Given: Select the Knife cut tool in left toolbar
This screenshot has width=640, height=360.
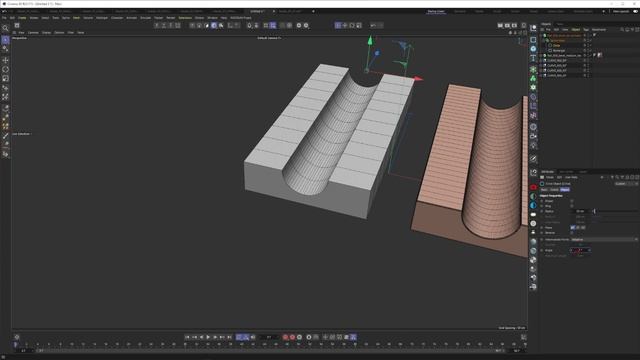Looking at the screenshot, I should pos(5,136).
